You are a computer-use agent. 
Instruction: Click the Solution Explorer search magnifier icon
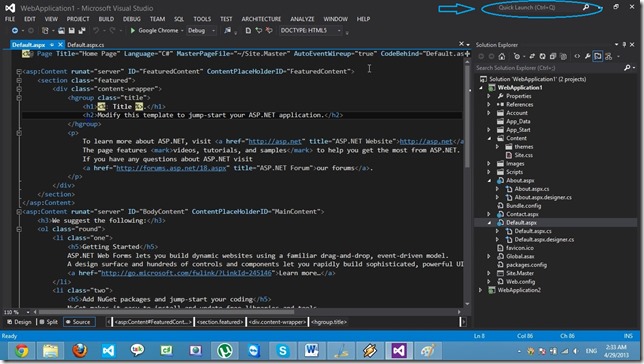[x=627, y=68]
